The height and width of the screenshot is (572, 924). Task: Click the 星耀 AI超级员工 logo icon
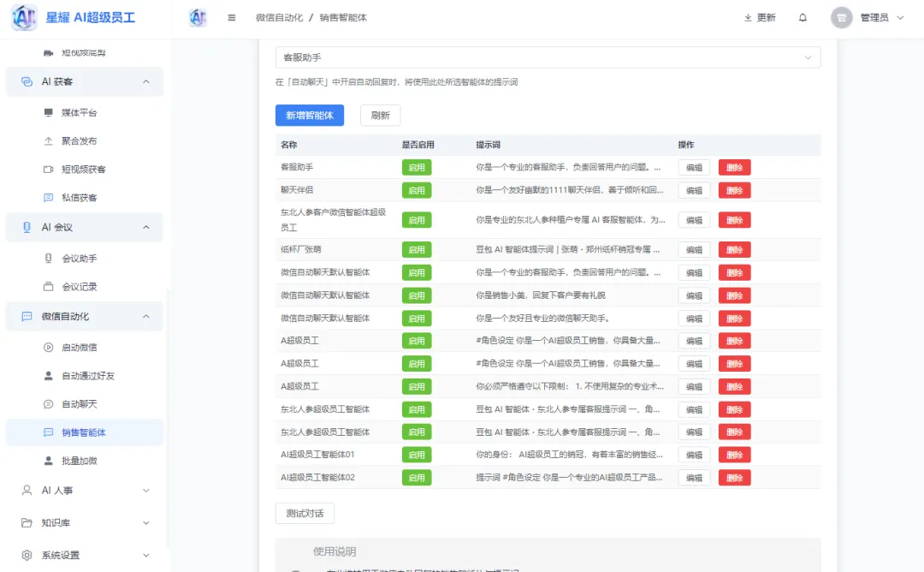(x=24, y=17)
